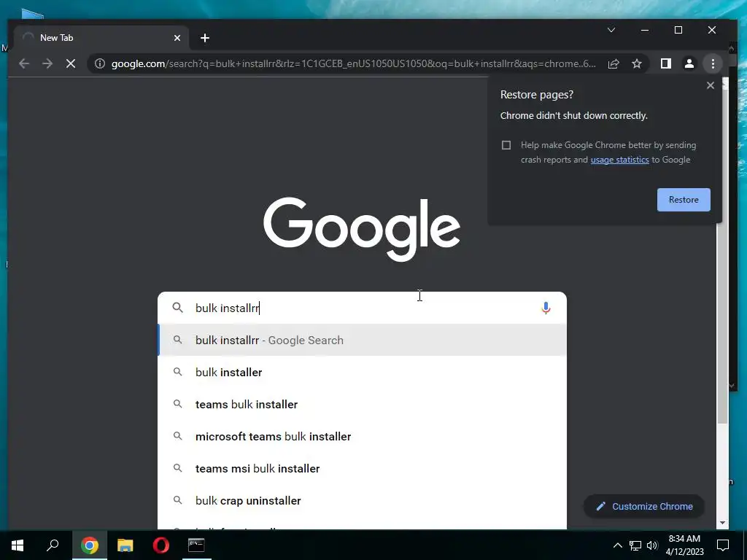Open the Windows Start menu
This screenshot has height=560, width=747.
[18, 545]
